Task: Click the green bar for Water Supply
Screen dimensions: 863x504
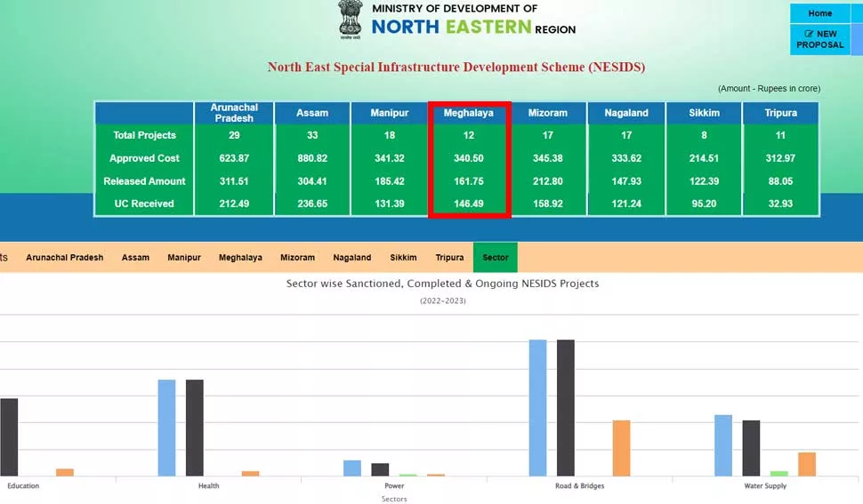Action: tap(778, 474)
